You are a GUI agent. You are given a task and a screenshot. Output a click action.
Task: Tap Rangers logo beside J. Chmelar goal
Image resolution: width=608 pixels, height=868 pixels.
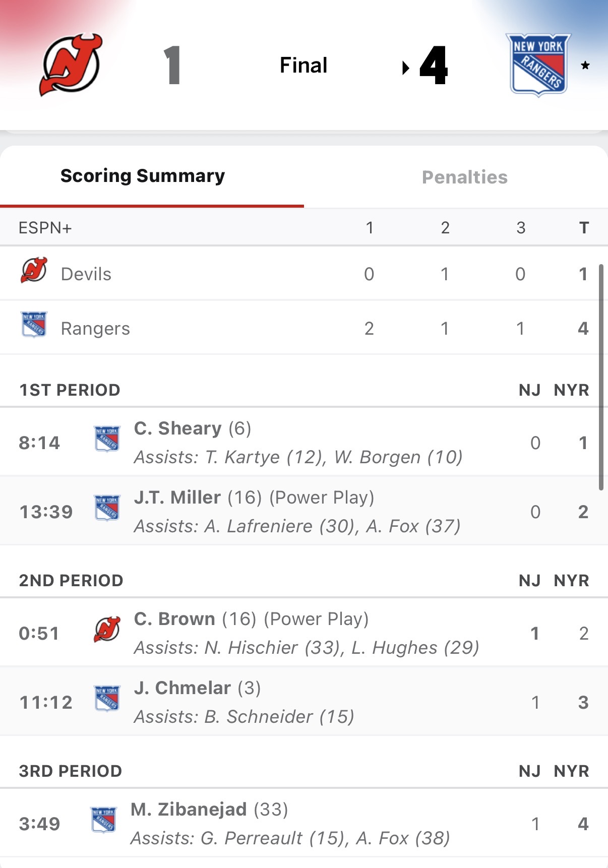coord(107,698)
